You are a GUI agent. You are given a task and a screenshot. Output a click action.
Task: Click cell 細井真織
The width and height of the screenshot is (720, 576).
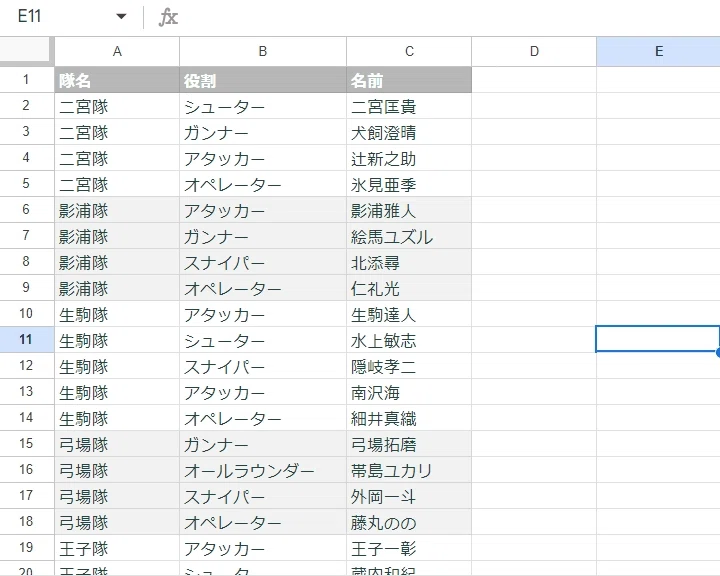pyautogui.click(x=409, y=418)
